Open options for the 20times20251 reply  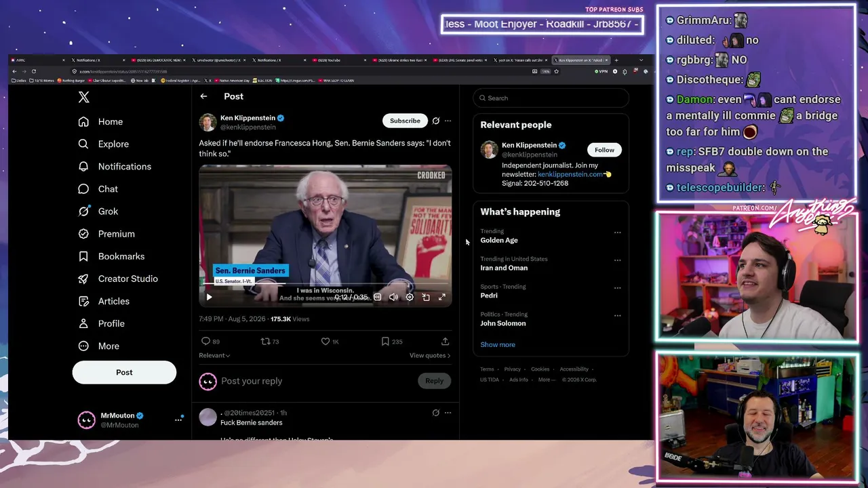click(448, 413)
